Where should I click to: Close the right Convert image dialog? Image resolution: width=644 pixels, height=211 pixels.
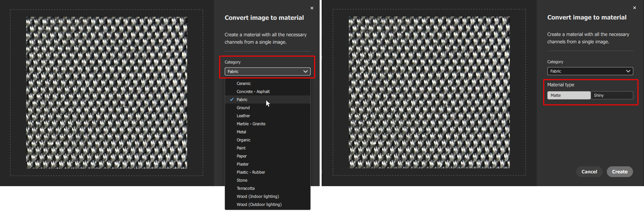(x=634, y=8)
